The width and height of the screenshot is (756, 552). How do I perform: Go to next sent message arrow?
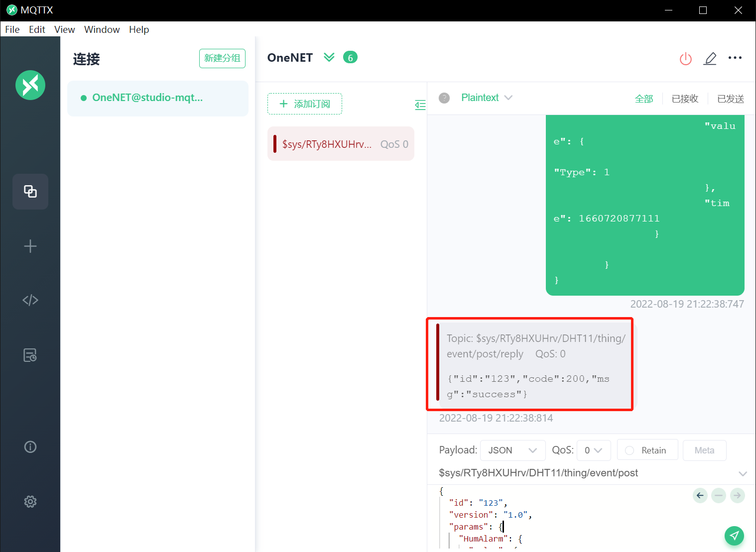coord(738,495)
